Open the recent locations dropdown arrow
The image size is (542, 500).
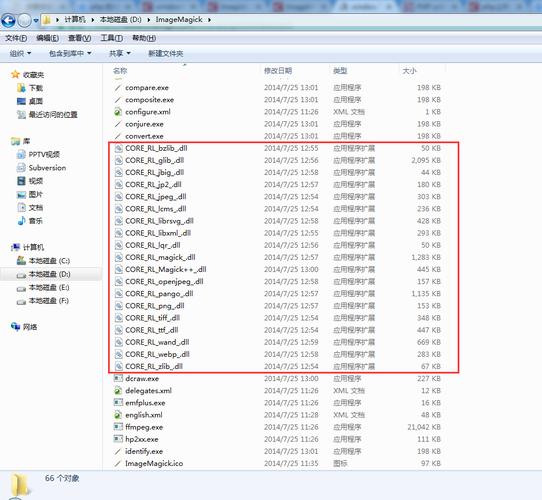click(x=36, y=21)
